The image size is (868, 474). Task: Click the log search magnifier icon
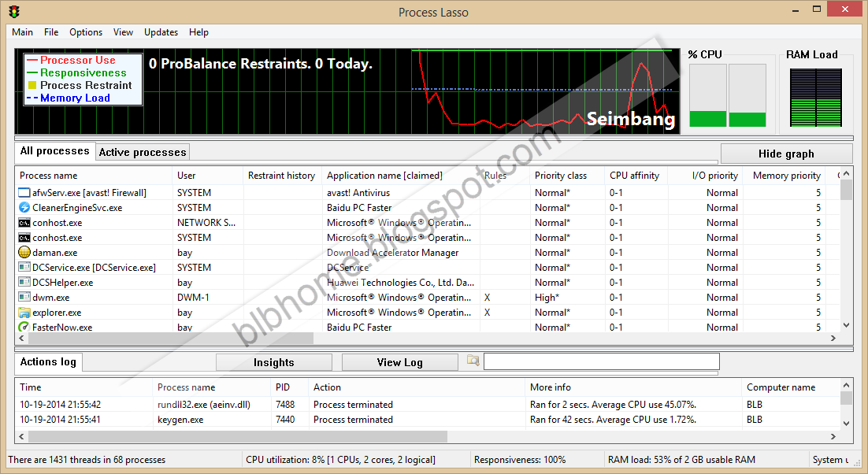pyautogui.click(x=473, y=361)
